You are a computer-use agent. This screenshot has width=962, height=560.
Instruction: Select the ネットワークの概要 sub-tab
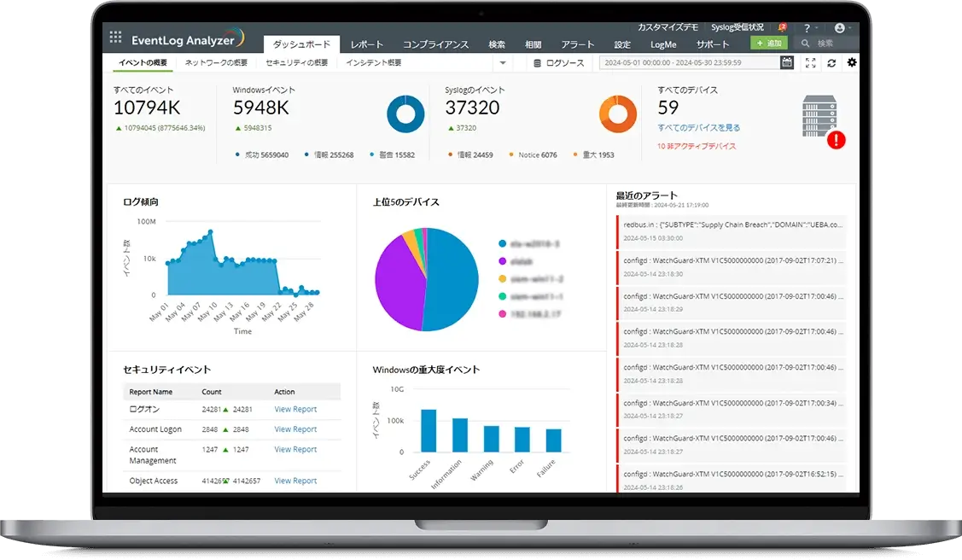(216, 62)
